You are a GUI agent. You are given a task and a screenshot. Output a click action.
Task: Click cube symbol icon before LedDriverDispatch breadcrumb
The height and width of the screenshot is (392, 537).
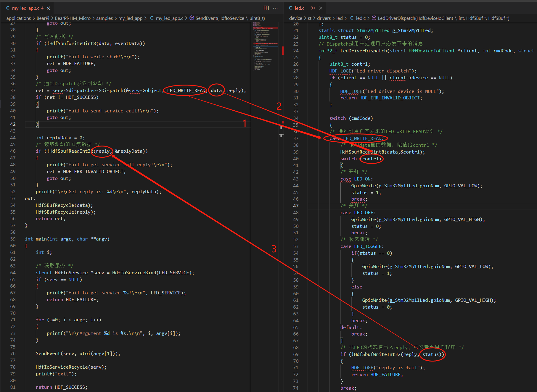[x=374, y=18]
